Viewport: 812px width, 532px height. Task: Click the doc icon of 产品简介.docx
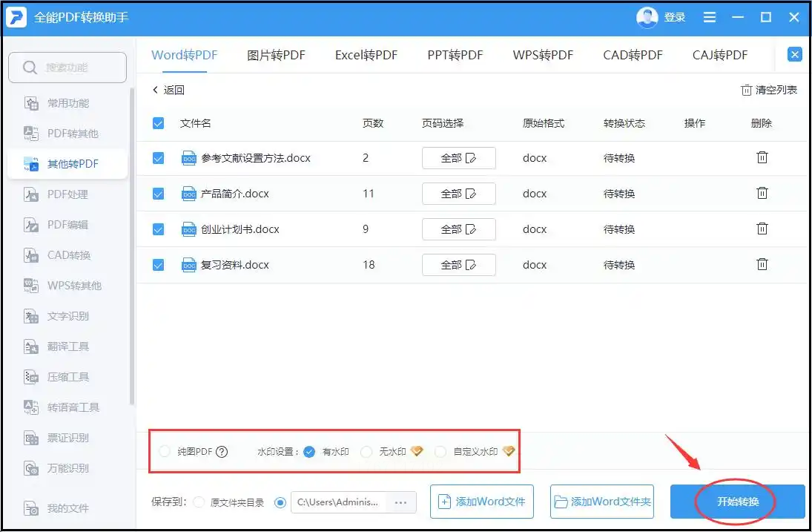(189, 194)
